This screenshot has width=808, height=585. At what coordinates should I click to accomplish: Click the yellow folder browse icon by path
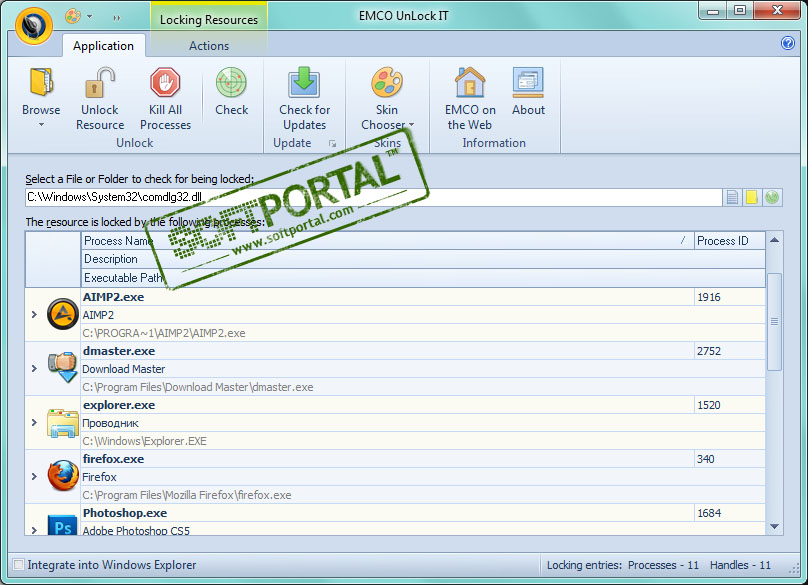pyautogui.click(x=752, y=197)
